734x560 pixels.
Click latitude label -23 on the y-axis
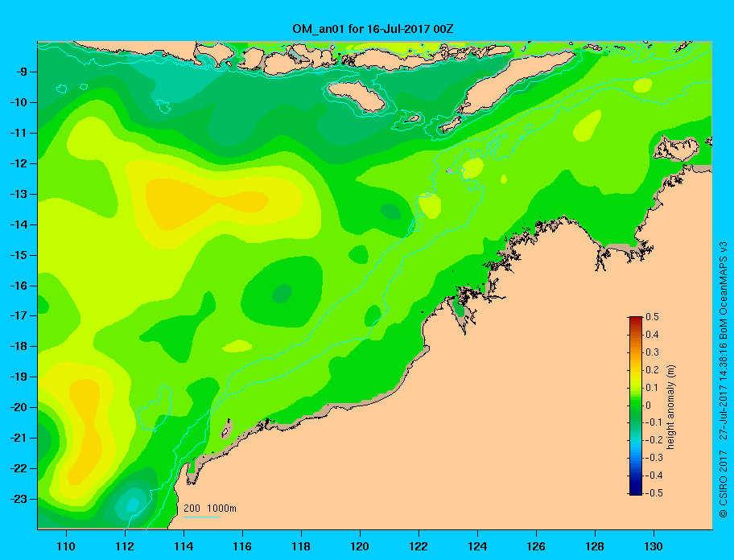(x=17, y=499)
